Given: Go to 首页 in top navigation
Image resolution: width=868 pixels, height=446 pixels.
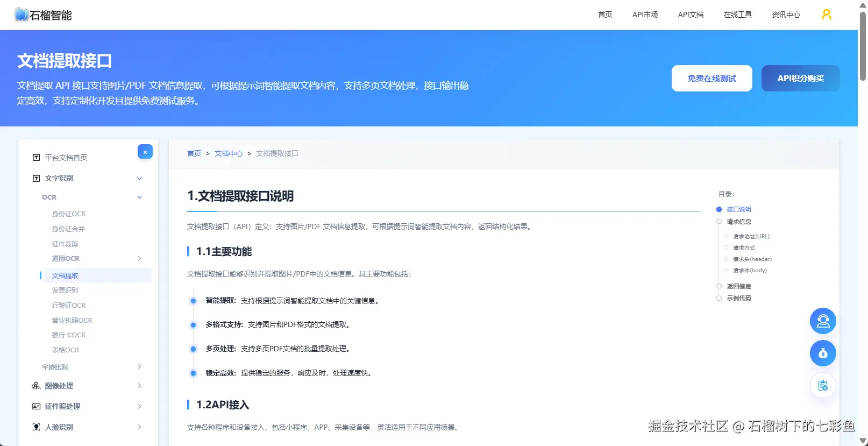Looking at the screenshot, I should tap(605, 15).
